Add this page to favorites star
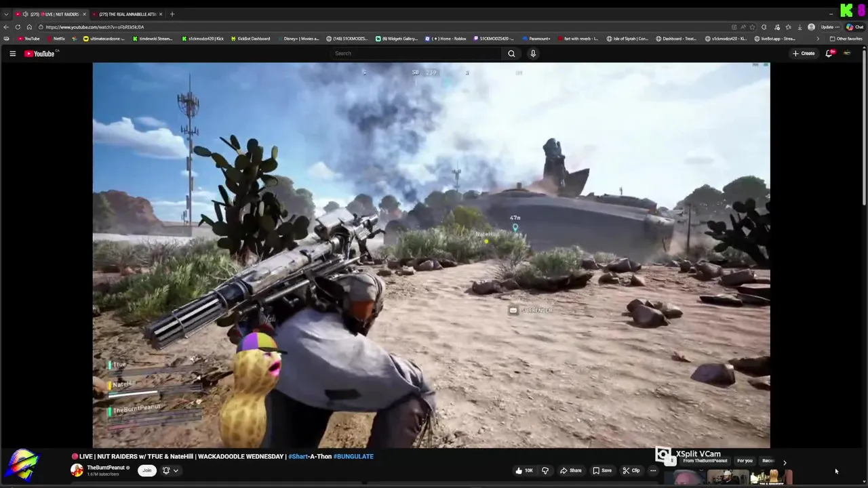Screen dimensions: 868x488 tap(752, 27)
